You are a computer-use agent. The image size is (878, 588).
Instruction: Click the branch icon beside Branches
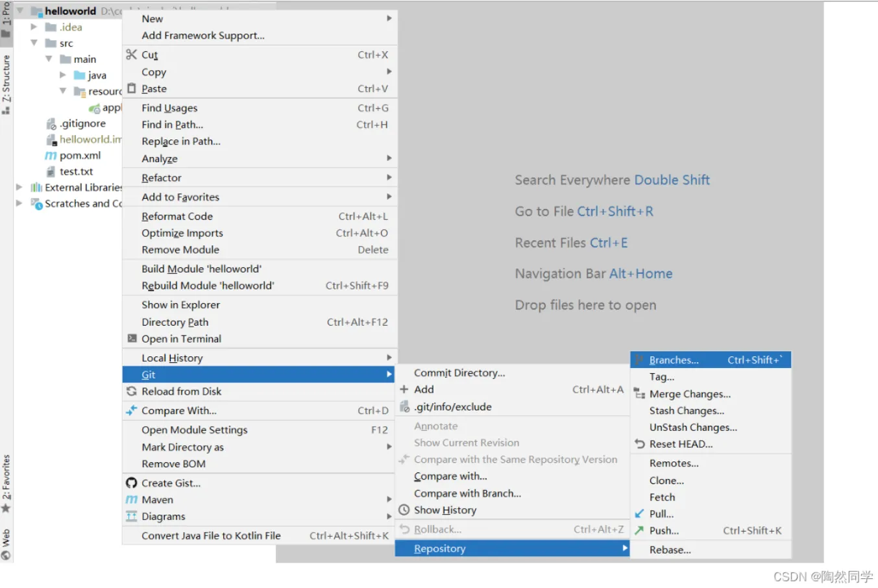(639, 360)
